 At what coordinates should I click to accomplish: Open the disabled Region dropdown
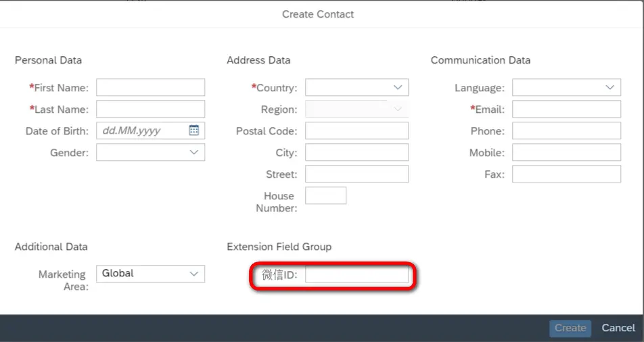(398, 109)
